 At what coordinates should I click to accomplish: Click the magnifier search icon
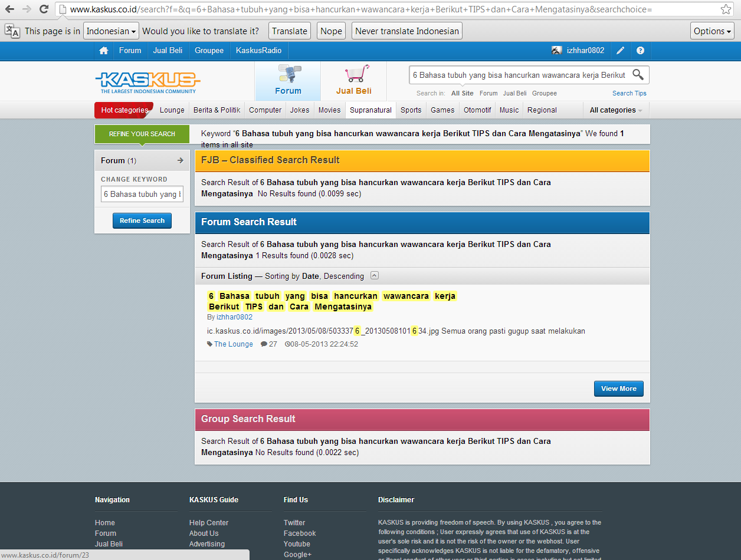(638, 74)
